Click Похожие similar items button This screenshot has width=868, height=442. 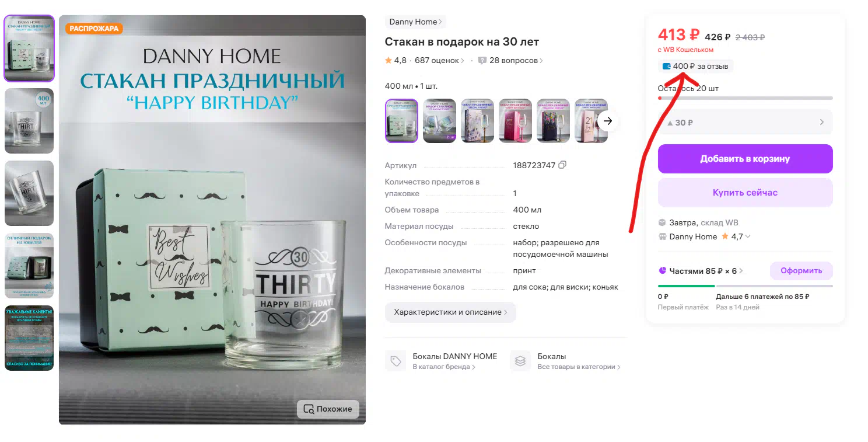coord(328,409)
